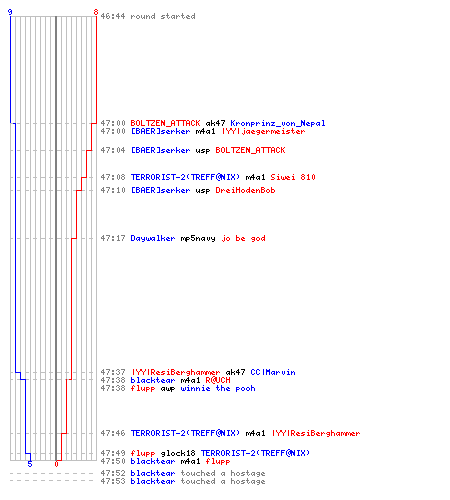Click Siwei 810 player name

click(x=293, y=177)
